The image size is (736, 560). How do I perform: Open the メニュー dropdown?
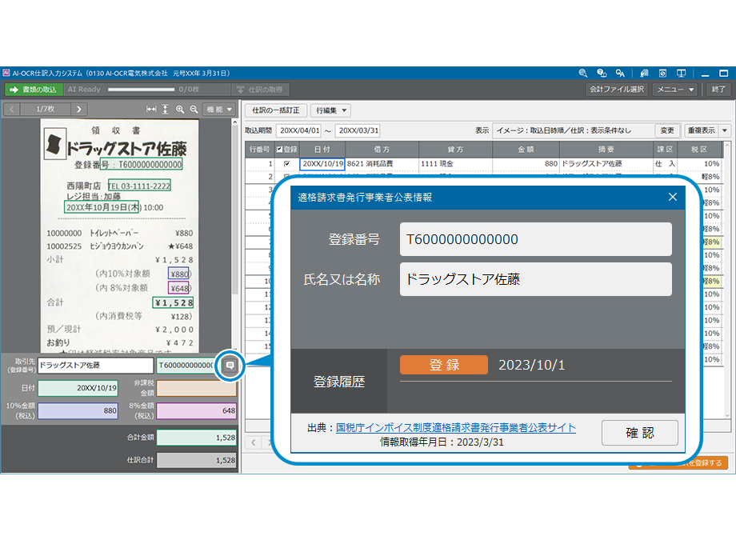click(675, 89)
